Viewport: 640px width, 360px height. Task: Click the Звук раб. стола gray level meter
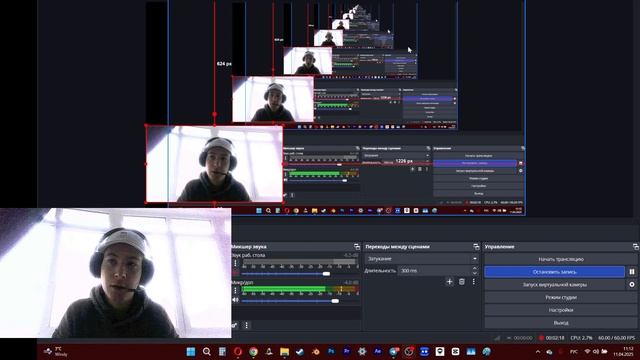300,262
